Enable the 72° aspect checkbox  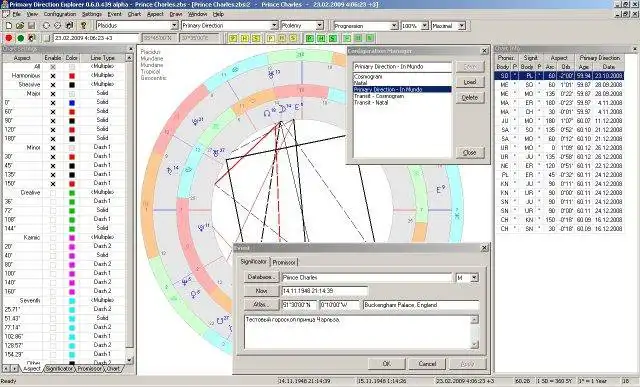[x=53, y=210]
